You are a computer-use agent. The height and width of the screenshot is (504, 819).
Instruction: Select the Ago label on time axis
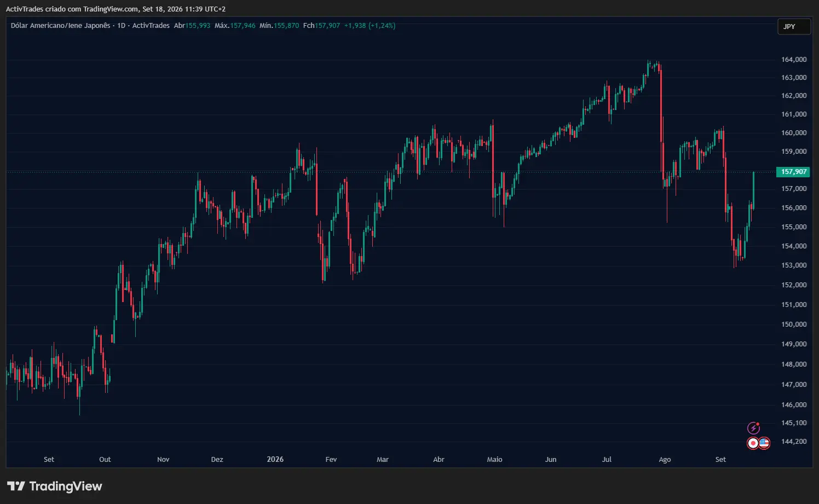click(665, 460)
